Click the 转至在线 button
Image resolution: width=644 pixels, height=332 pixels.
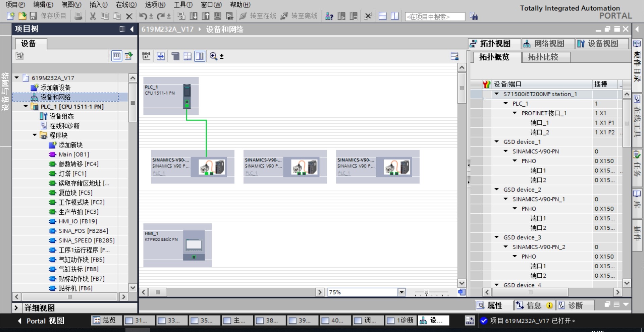coord(258,16)
